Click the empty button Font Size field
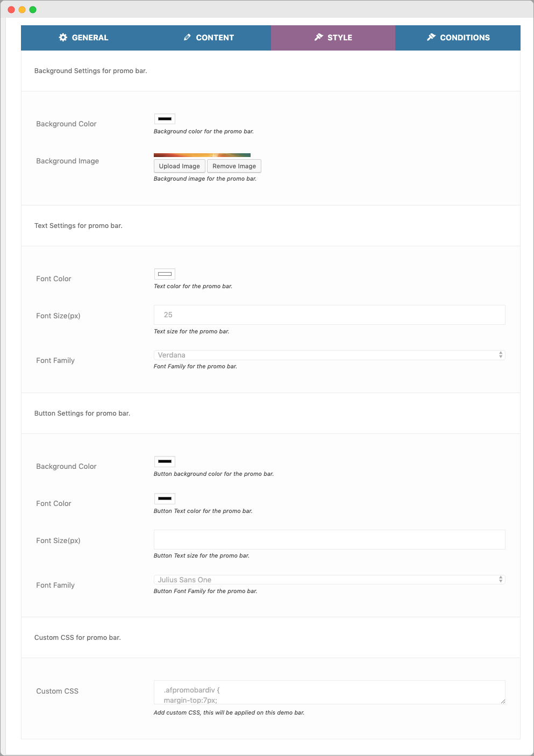Screen dimensions: 534x756 point(329,539)
